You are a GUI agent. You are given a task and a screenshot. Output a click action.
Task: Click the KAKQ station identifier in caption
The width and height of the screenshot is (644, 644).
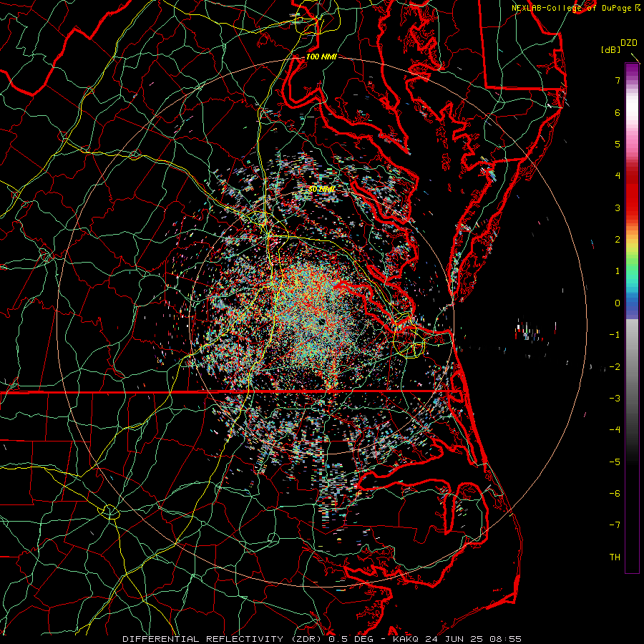pyautogui.click(x=405, y=639)
